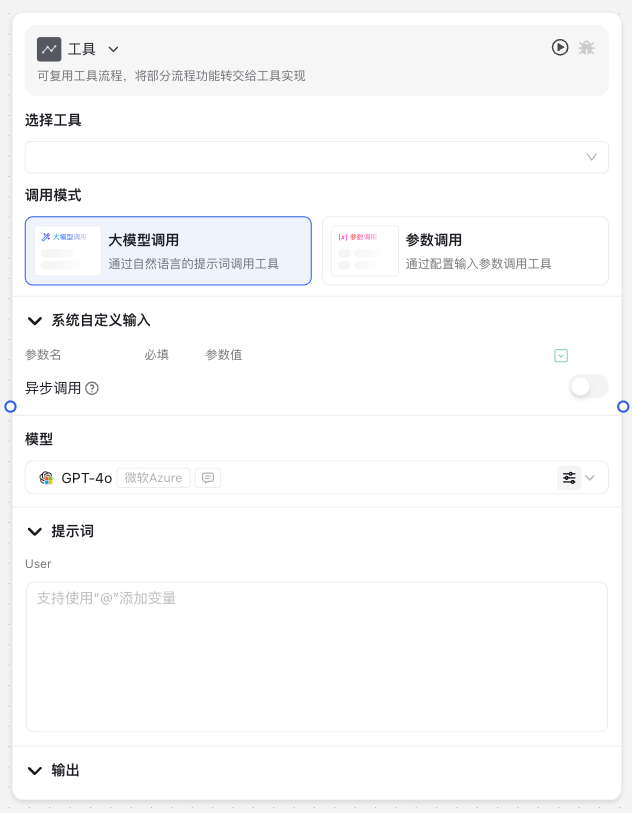Click the help icon beside 异步调用

point(92,388)
